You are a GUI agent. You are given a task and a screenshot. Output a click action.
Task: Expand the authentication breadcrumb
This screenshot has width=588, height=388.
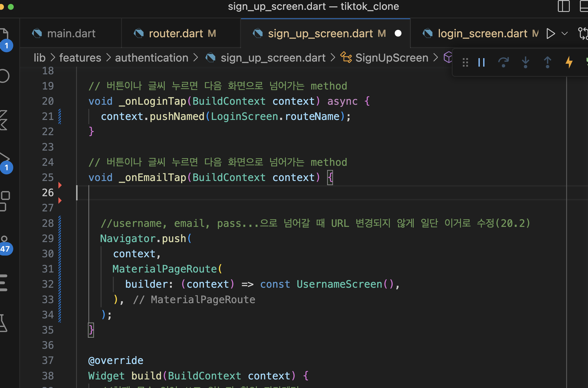point(151,58)
